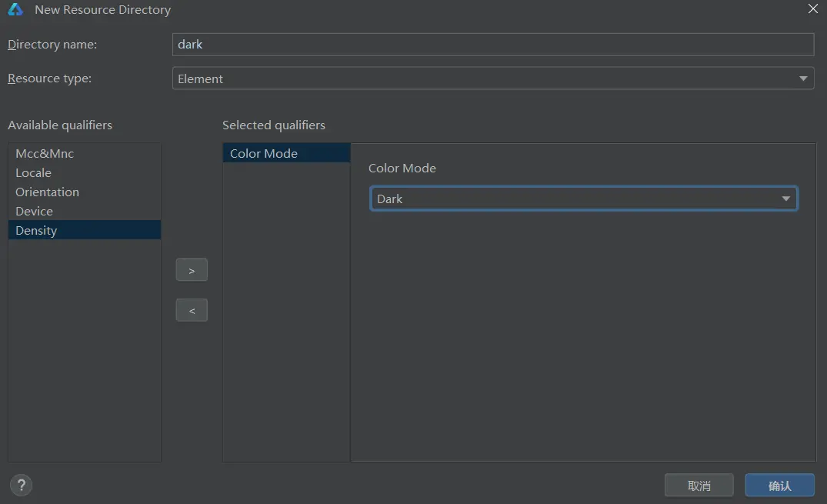This screenshot has width=827, height=504.
Task: Select Mcc&Mnc in Available qualifiers
Action: 45,153
